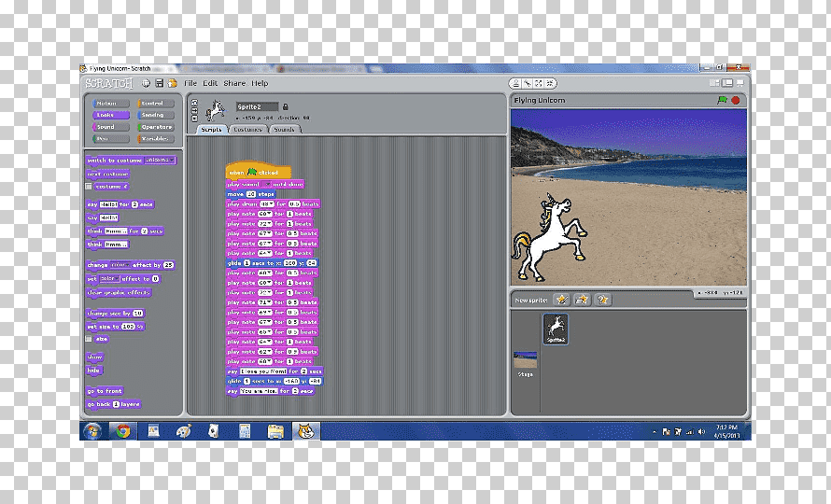Click the clear graphic effects block

(119, 292)
